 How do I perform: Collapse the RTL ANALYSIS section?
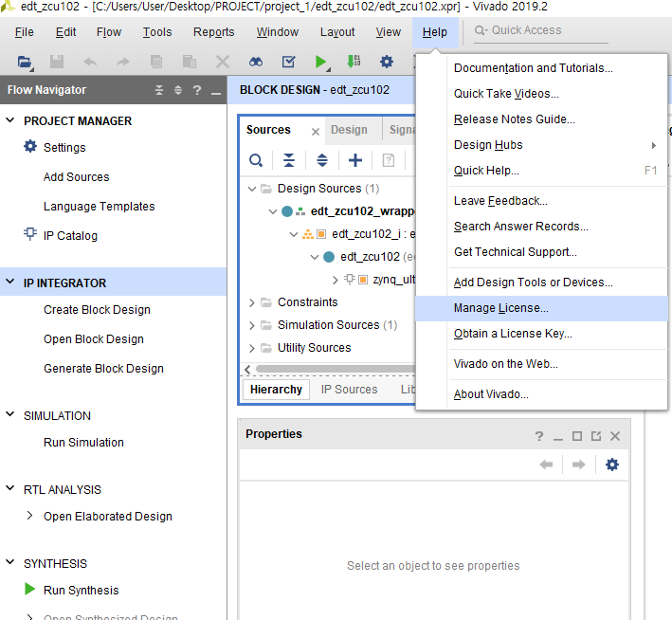tap(10, 488)
